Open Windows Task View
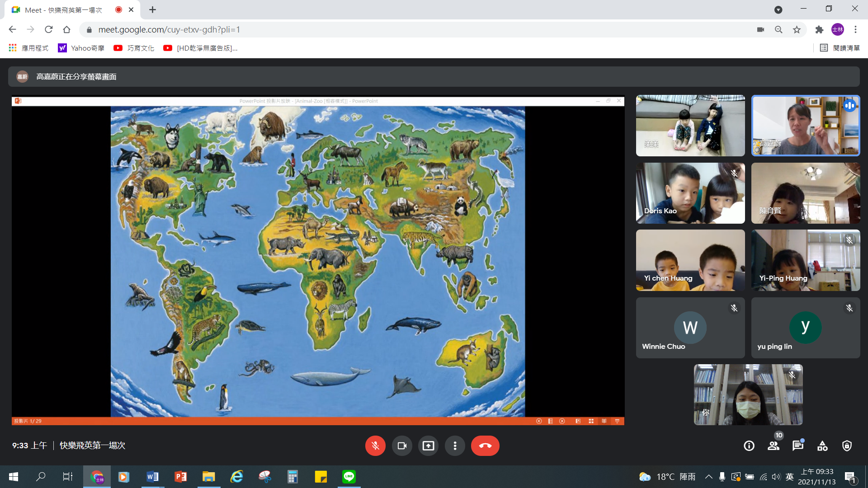 tap(68, 477)
